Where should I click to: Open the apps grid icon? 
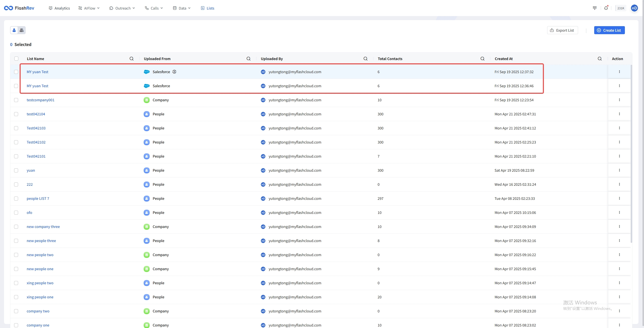(595, 8)
